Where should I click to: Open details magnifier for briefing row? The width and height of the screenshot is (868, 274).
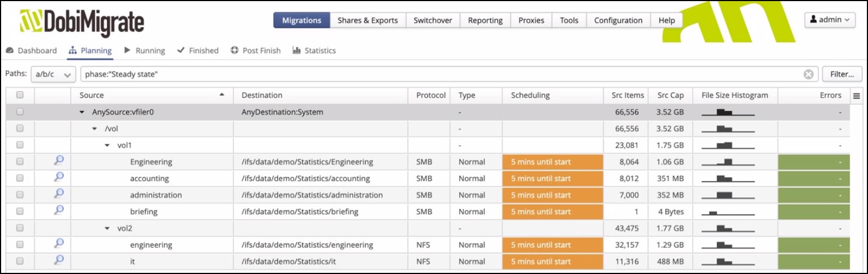59,210
